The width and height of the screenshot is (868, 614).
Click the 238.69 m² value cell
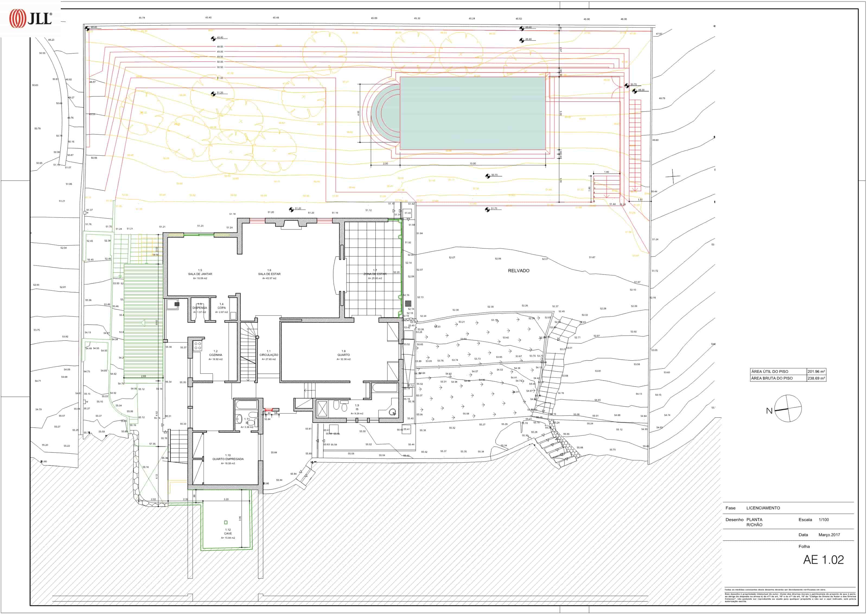point(816,378)
